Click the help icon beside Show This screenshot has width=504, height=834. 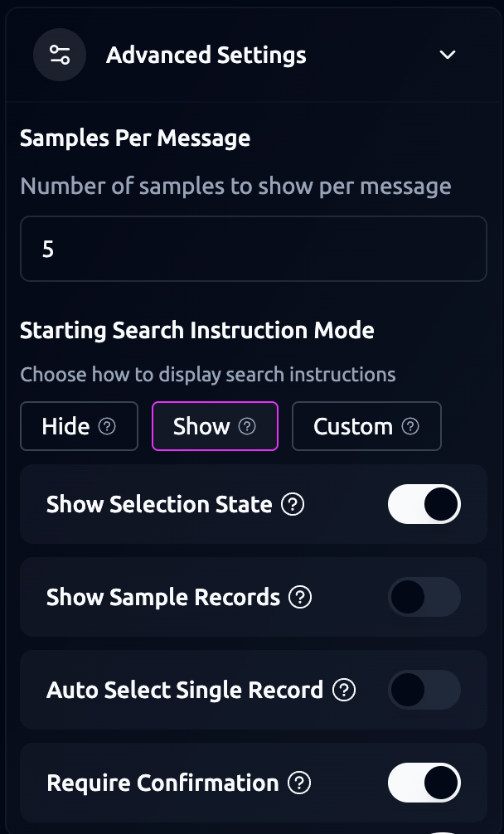(247, 426)
